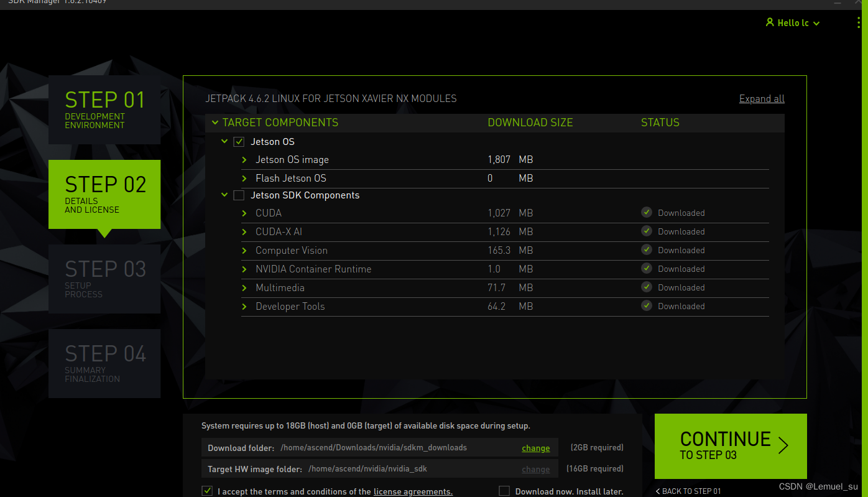The image size is (868, 497).
Task: Toggle accept terms and conditions checkbox
Action: (207, 491)
